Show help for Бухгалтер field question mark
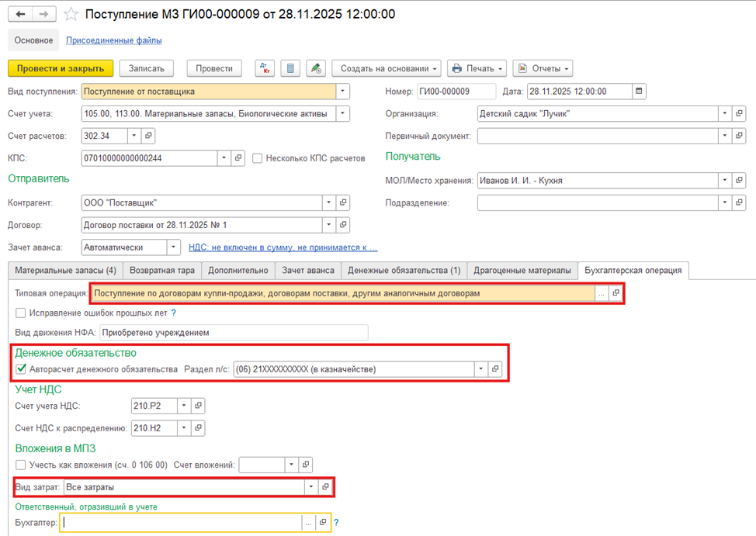 click(336, 522)
